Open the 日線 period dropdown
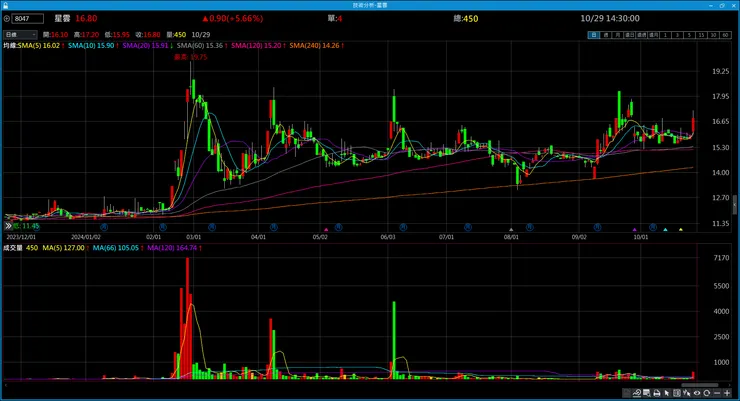Screen dimensions: 740x401 coord(20,34)
